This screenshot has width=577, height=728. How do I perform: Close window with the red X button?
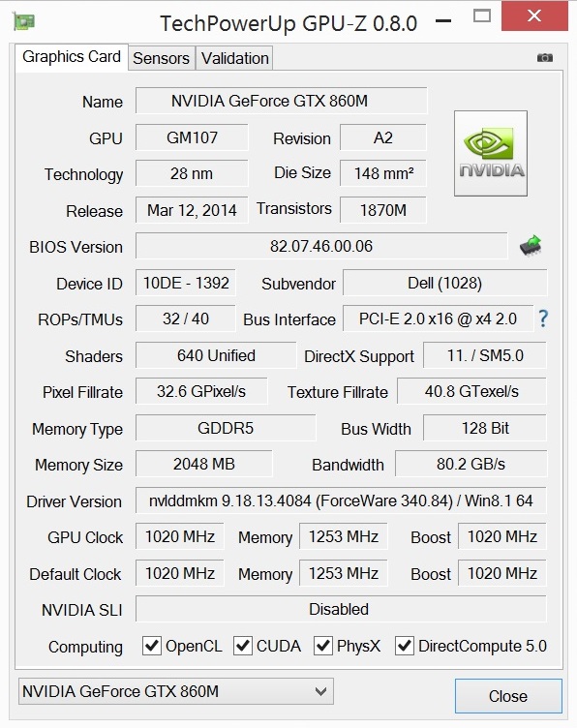click(534, 16)
